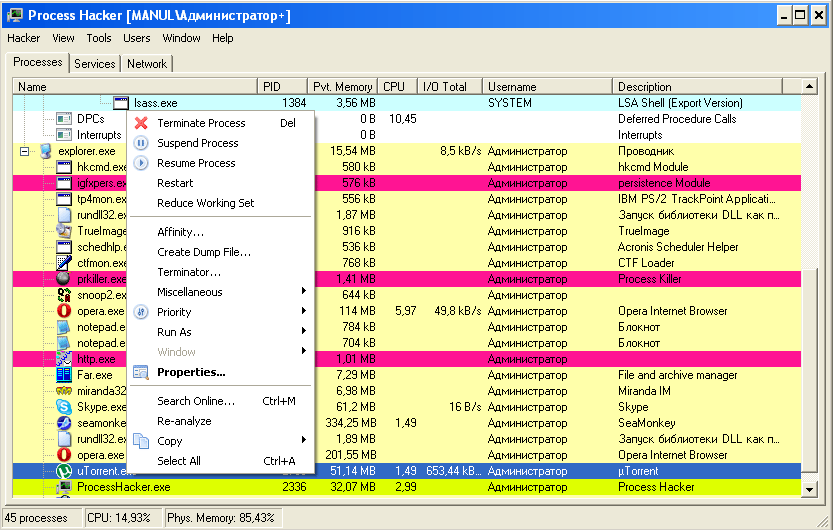Sort by I/O Total column header
This screenshot has width=833, height=530.
click(x=450, y=87)
